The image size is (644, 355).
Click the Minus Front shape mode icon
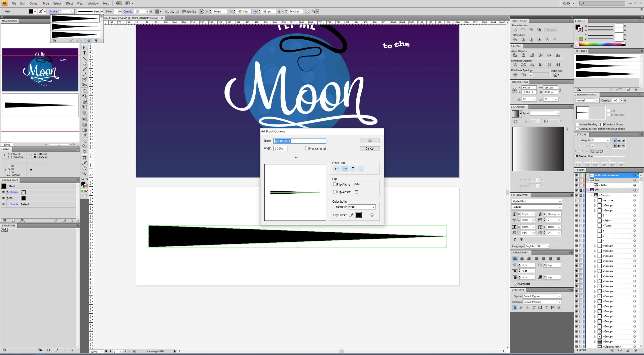pyautogui.click(x=523, y=30)
